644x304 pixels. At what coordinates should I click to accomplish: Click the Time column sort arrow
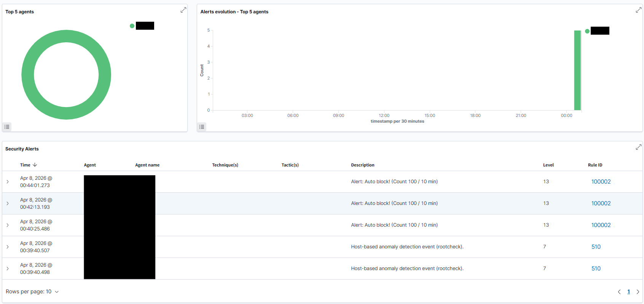coord(35,165)
